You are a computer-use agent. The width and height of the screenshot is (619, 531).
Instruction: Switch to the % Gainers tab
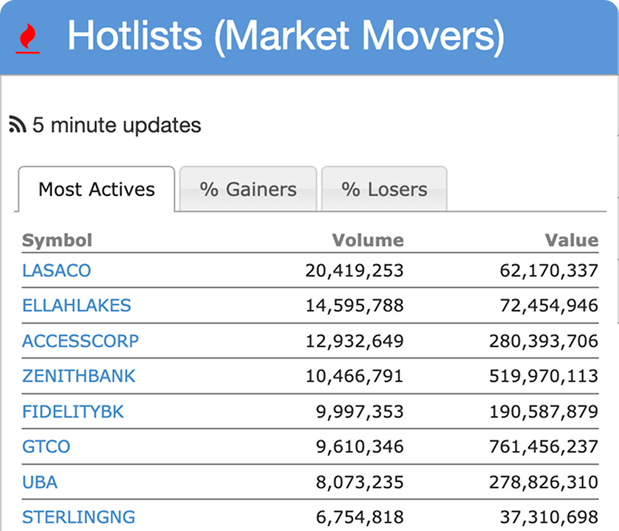tap(248, 189)
